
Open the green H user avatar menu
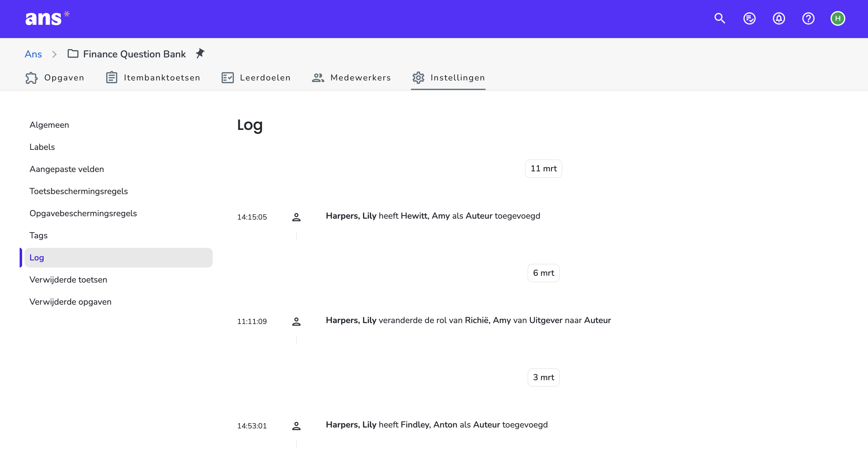(838, 18)
